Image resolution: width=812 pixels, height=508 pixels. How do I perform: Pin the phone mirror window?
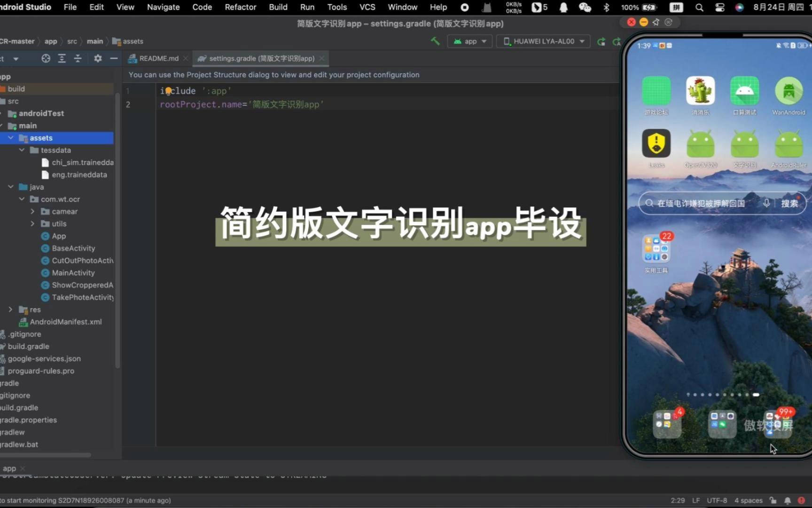(656, 22)
